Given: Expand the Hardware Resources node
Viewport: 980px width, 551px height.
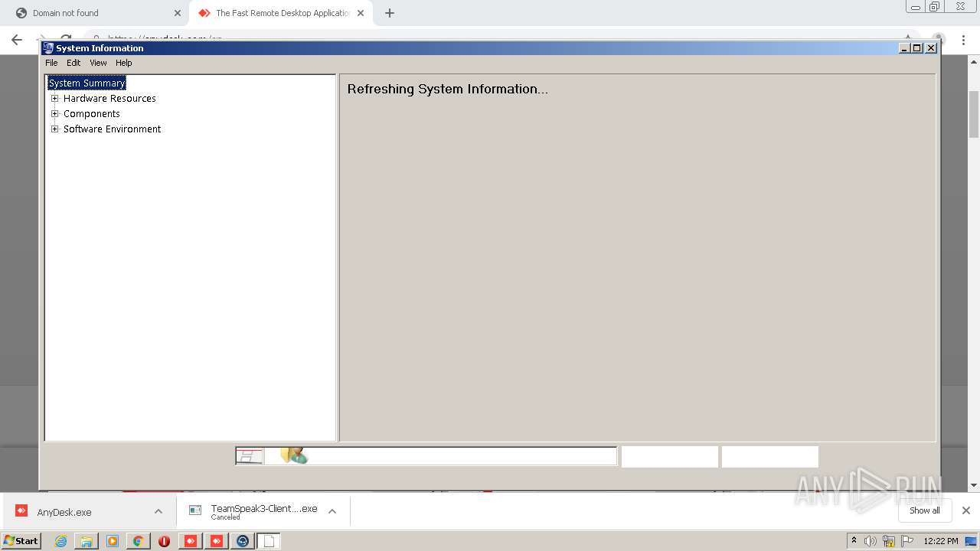Looking at the screenshot, I should point(54,98).
